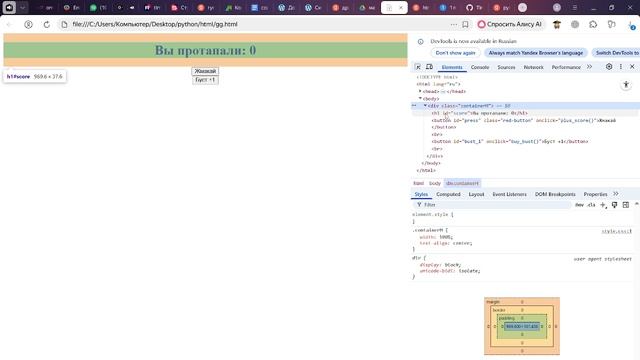
Task: Click the element.style rule block
Action: pos(522,218)
